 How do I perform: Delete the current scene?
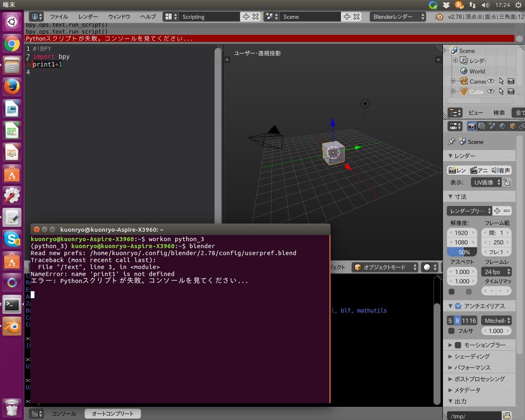356,16
